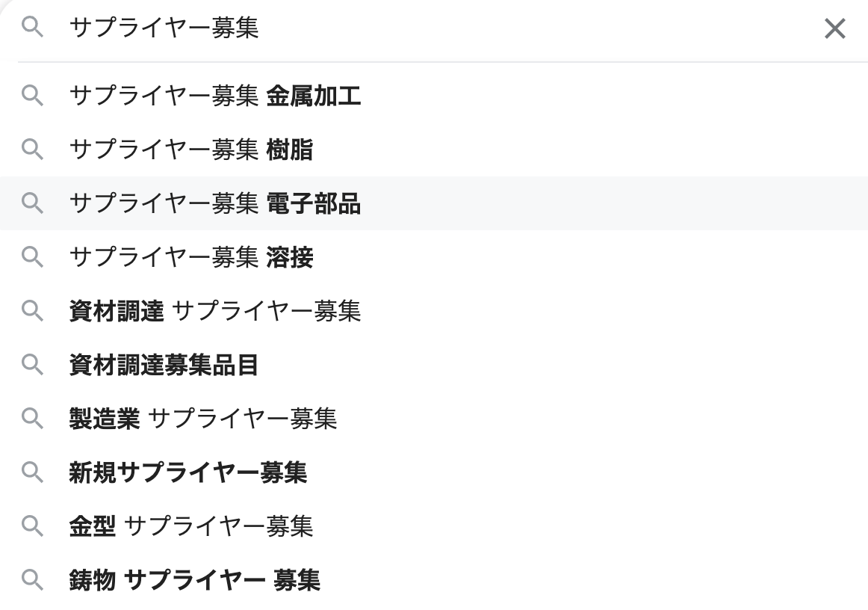Click the magnifier icon beside サプライヤー募集 電子部品
The width and height of the screenshot is (868, 610).
point(33,204)
